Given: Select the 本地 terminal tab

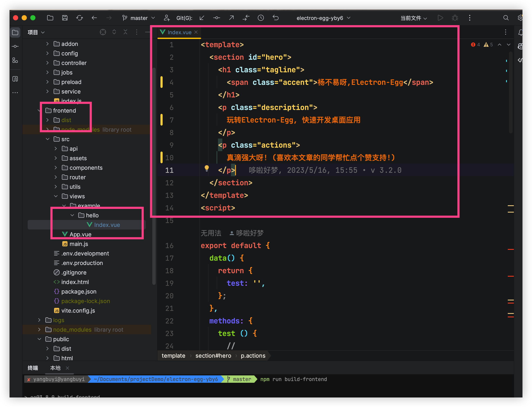Looking at the screenshot, I should (55, 368).
